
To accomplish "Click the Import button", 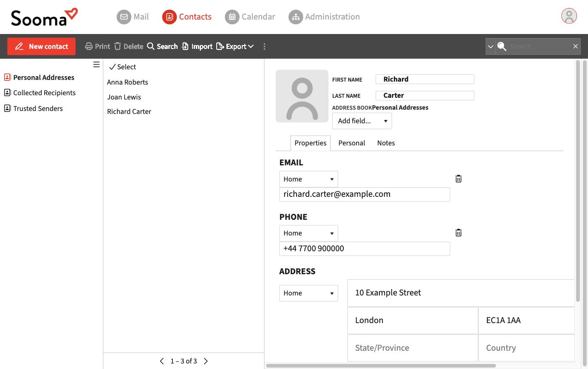I will (x=197, y=46).
